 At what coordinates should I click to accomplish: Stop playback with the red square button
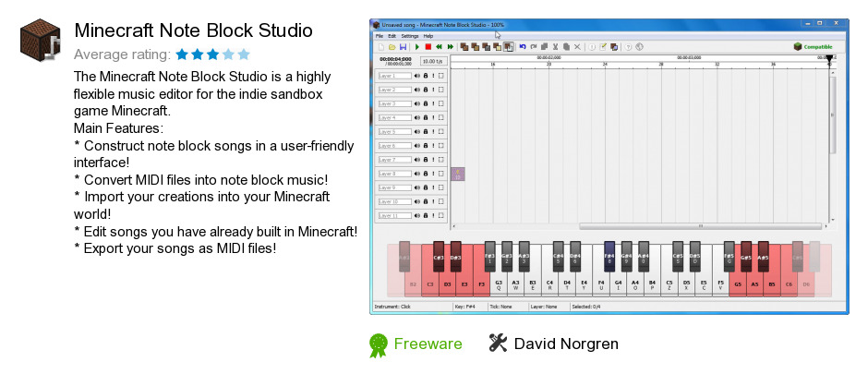(428, 47)
